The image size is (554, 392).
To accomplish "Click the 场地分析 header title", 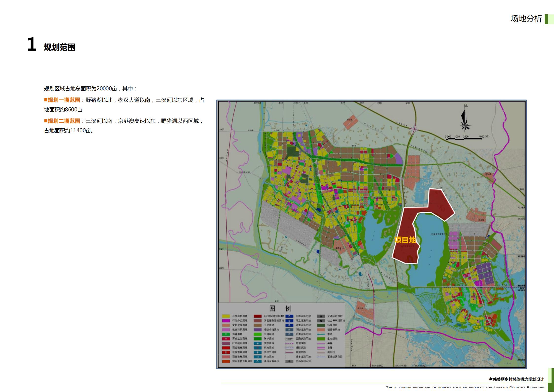I will 526,19.
